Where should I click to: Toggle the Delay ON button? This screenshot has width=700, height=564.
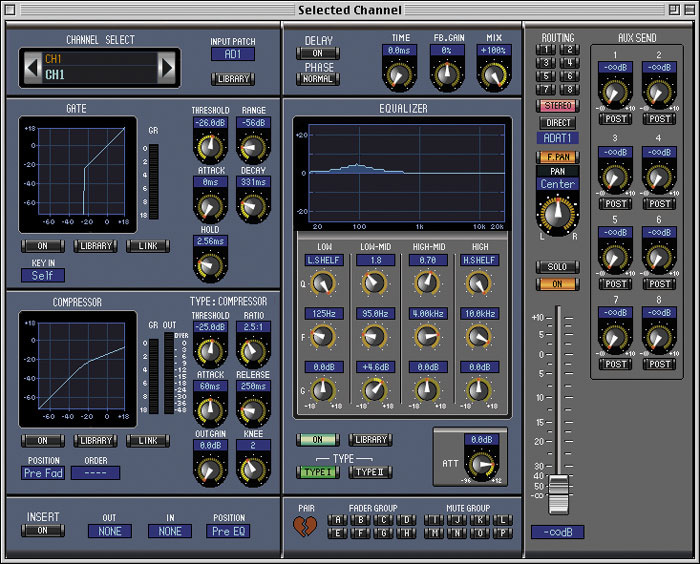[317, 53]
